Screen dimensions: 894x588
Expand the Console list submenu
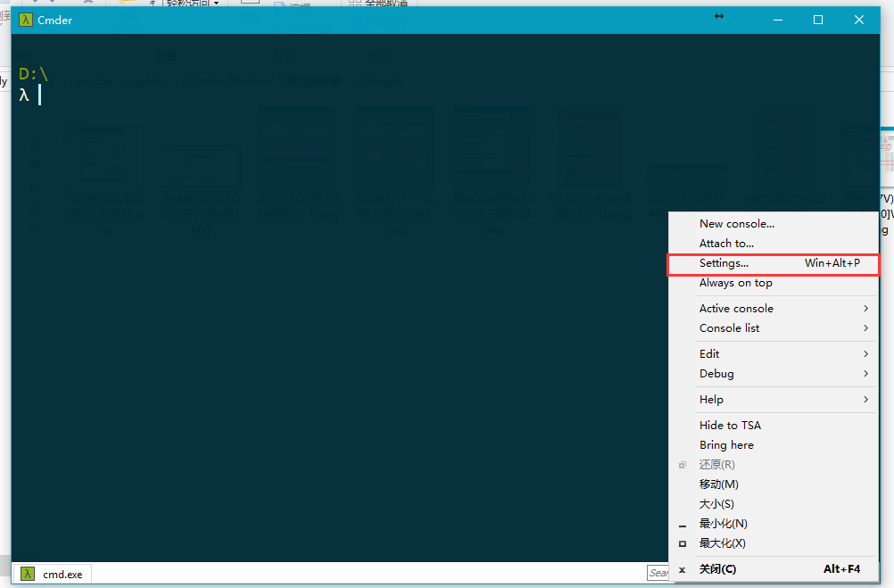coord(774,328)
